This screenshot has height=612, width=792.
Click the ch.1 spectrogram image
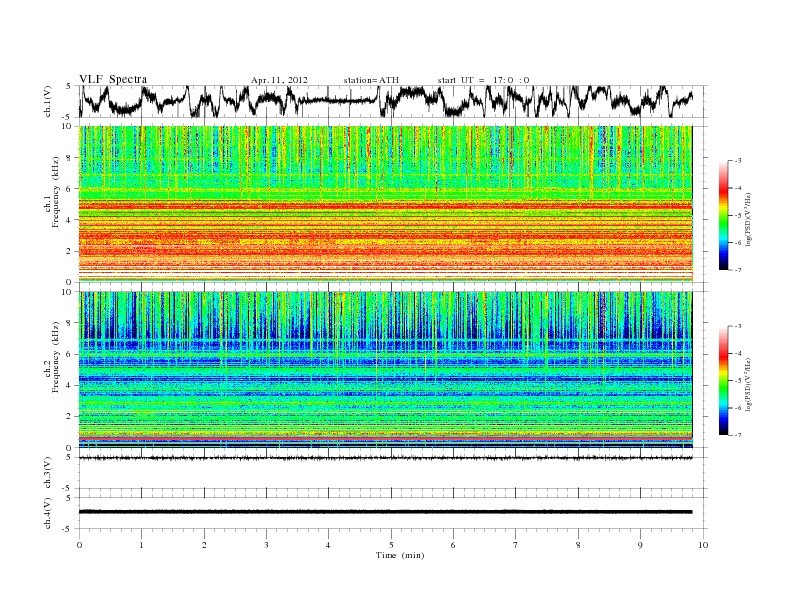[x=385, y=204]
